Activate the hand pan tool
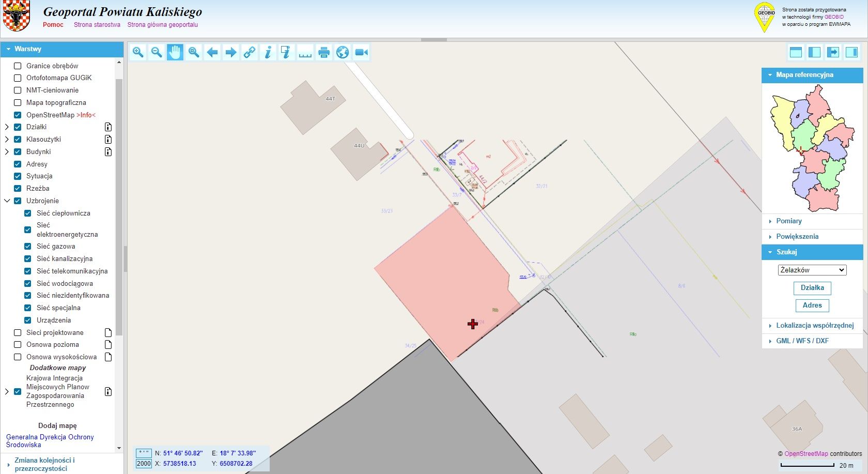This screenshot has width=868, height=474. pos(175,52)
